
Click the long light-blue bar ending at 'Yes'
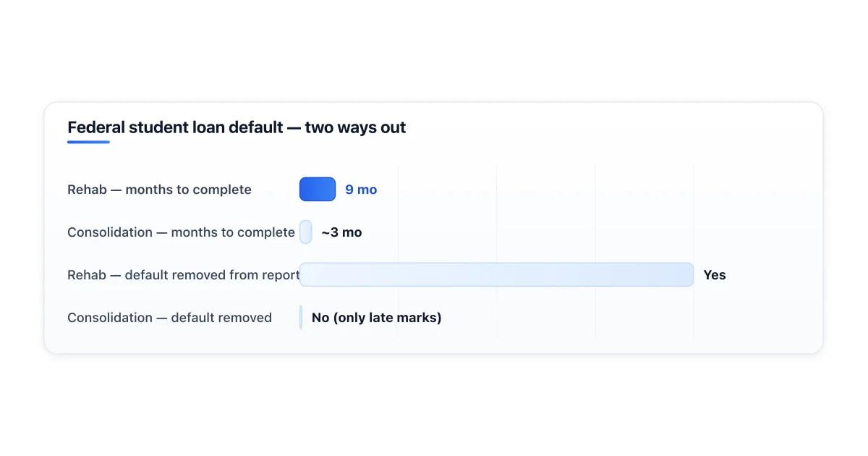click(496, 275)
